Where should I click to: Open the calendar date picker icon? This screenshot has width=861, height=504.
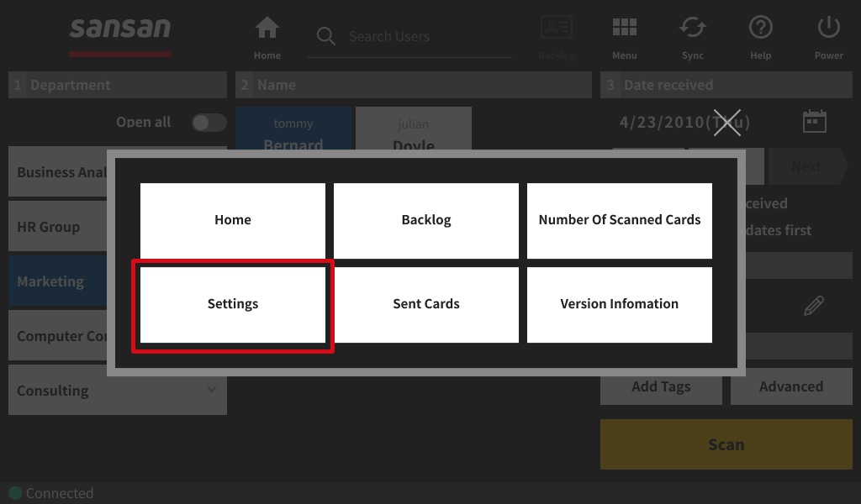click(x=814, y=121)
